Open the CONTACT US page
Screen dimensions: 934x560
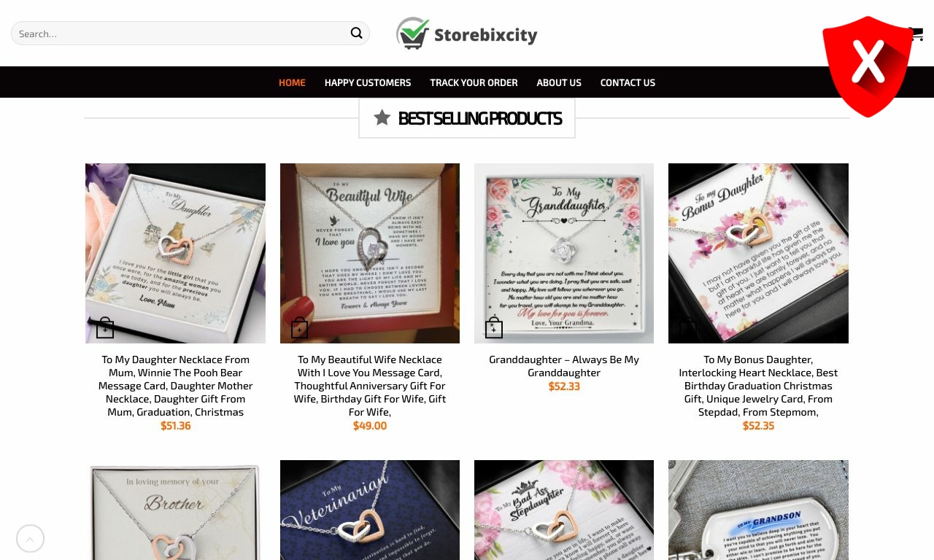tap(628, 82)
